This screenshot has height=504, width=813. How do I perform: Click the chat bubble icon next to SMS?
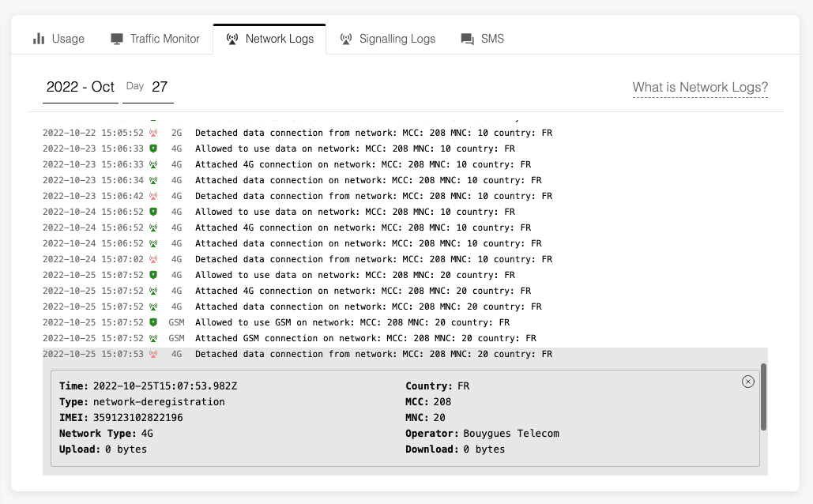click(x=465, y=38)
